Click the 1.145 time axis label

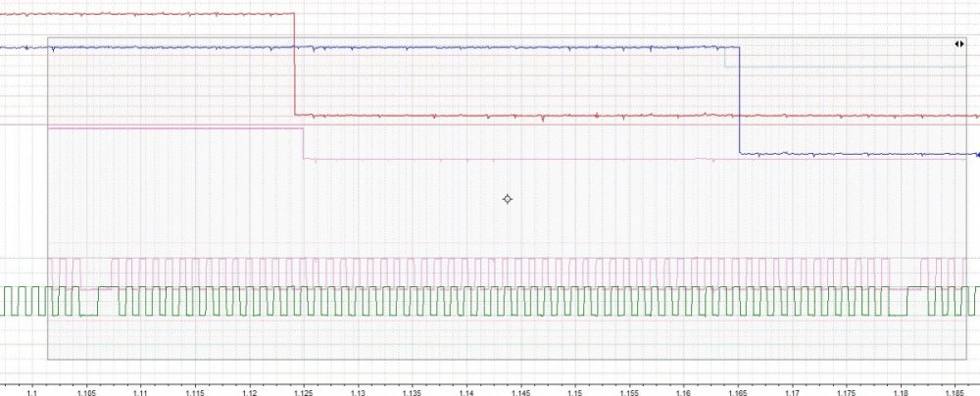tap(520, 392)
